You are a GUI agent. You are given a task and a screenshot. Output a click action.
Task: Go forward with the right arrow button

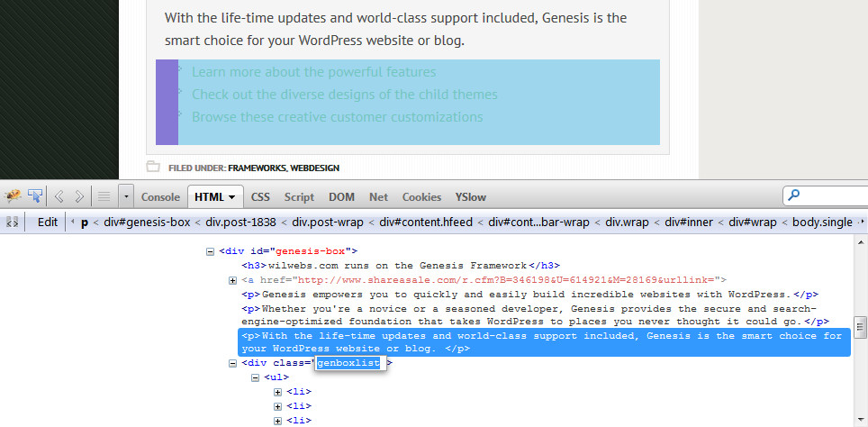coord(79,196)
